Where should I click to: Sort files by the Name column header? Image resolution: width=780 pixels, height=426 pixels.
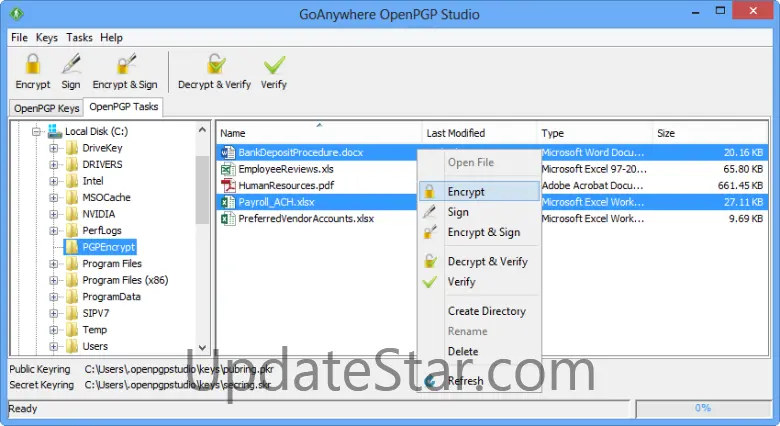(x=319, y=133)
